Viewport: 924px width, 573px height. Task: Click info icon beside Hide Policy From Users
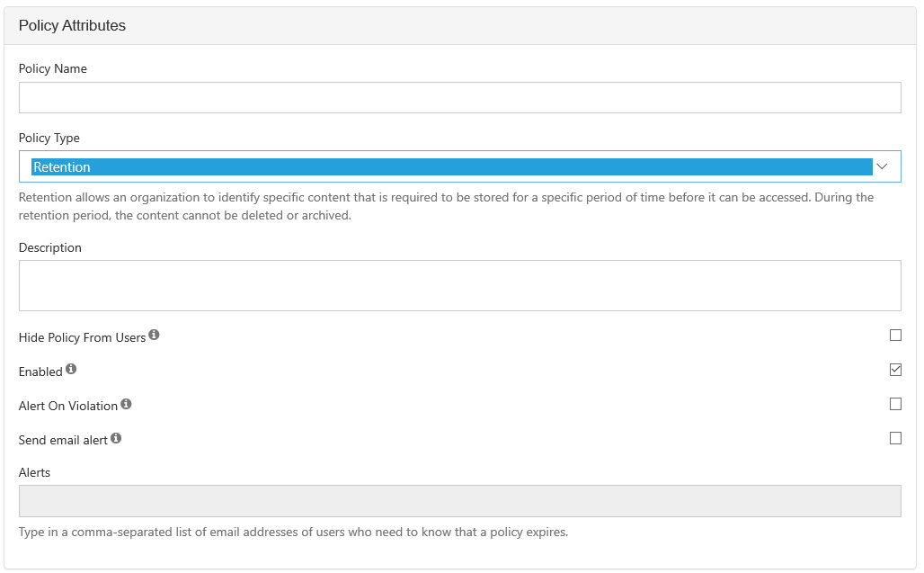154,336
